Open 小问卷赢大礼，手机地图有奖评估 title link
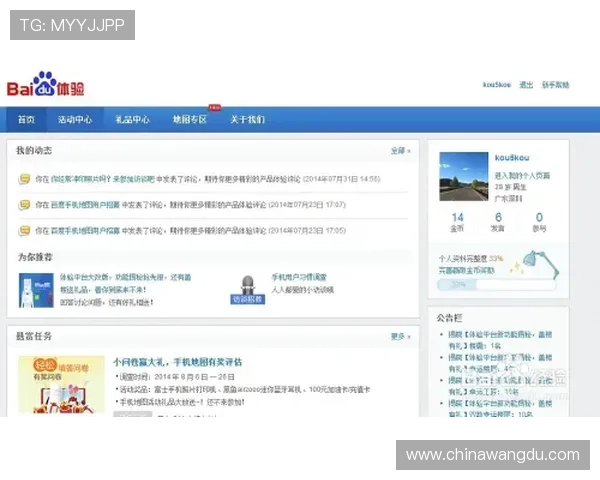Screen dimensions: 600x480 click(x=178, y=362)
